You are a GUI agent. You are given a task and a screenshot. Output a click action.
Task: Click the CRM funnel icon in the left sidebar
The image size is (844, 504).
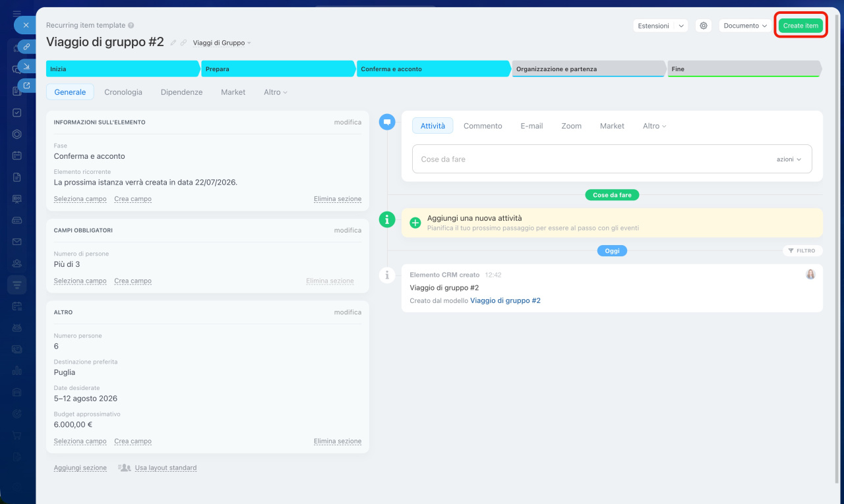17,285
